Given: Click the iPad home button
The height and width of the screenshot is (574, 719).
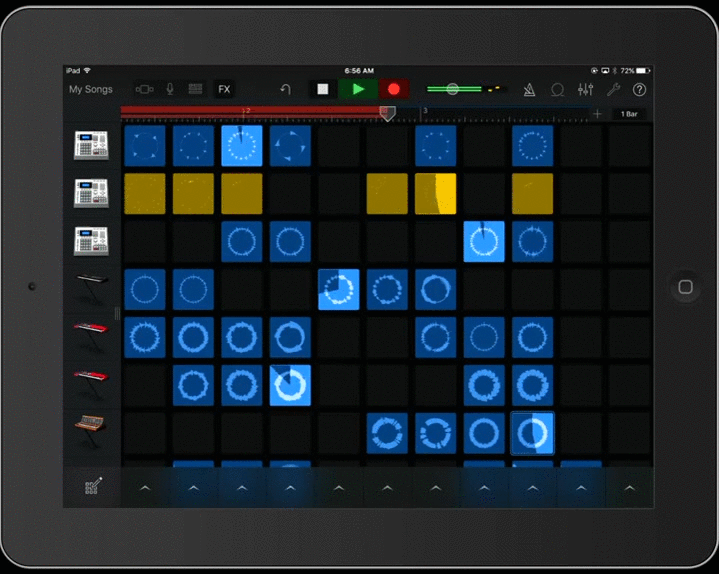Looking at the screenshot, I should click(x=686, y=287).
